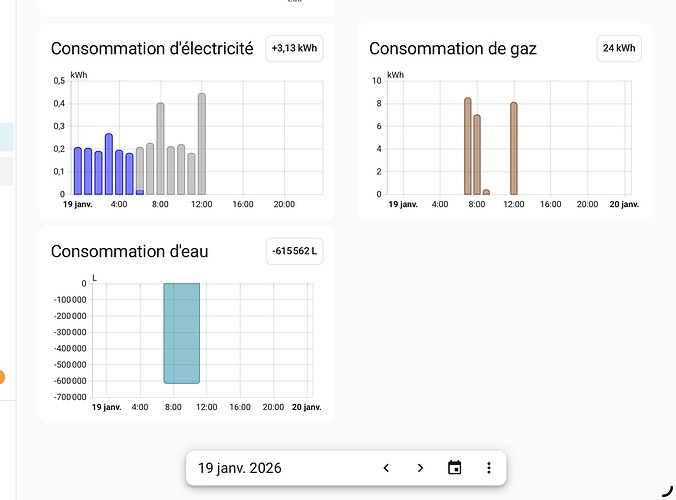Open the three-dot overflow menu
The image size is (676, 500).
click(489, 468)
